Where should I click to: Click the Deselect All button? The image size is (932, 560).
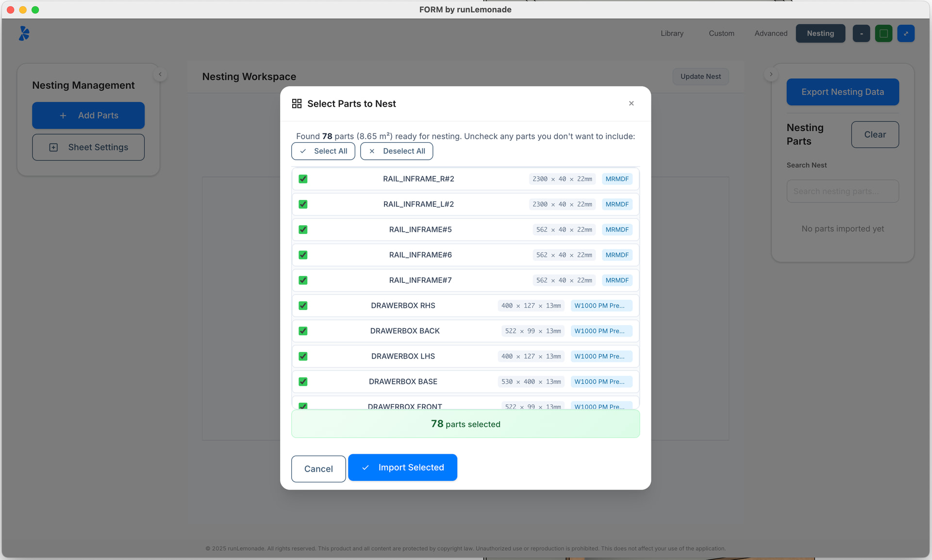397,151
